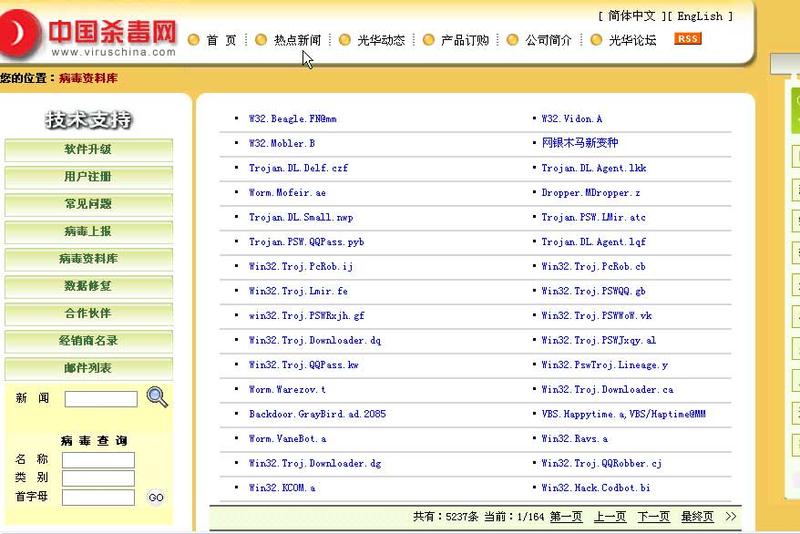The image size is (800, 534).
Task: Open the 热点新闻 menu item
Action: point(297,40)
